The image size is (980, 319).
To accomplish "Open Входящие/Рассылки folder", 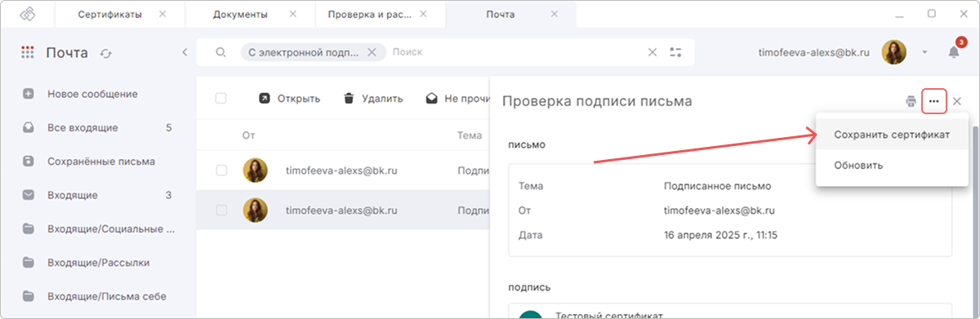I will coord(98,263).
